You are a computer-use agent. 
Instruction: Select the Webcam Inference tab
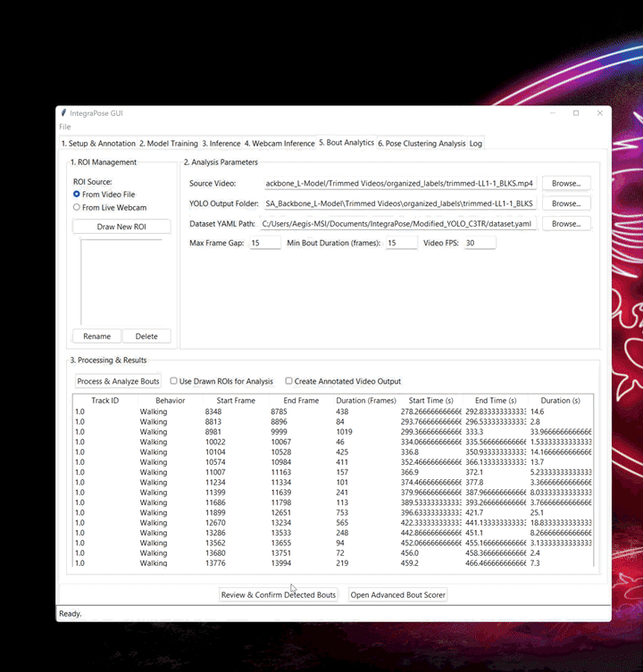pos(280,143)
